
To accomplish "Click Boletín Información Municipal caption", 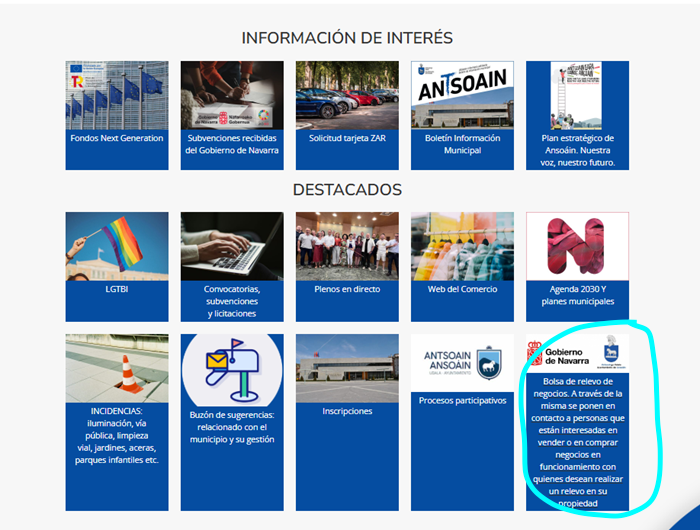I will pos(462,144).
